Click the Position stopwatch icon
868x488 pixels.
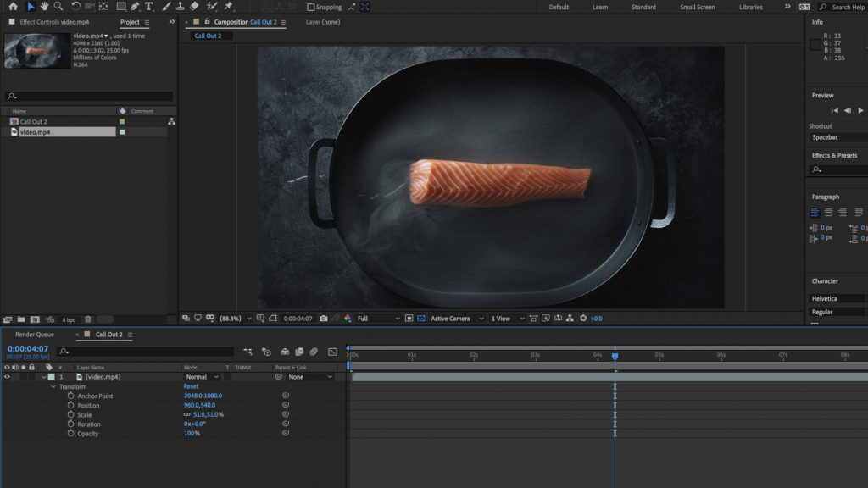coord(71,406)
